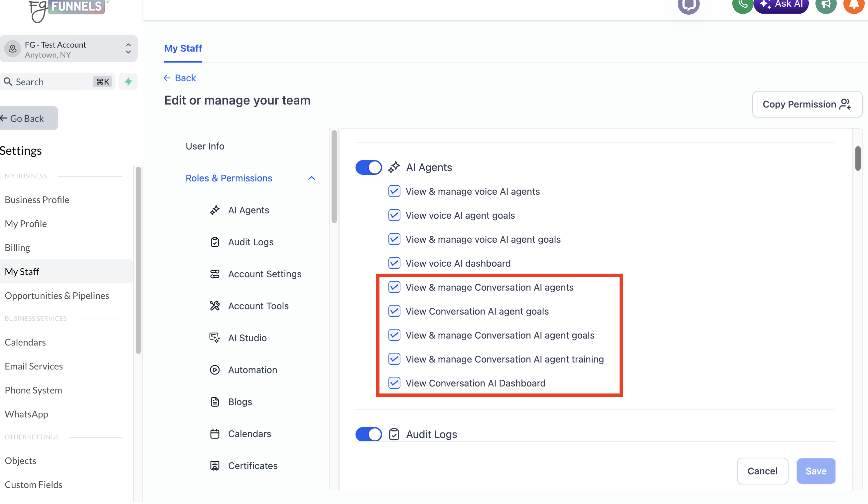Toggle the Audit Logs permission switch

368,435
